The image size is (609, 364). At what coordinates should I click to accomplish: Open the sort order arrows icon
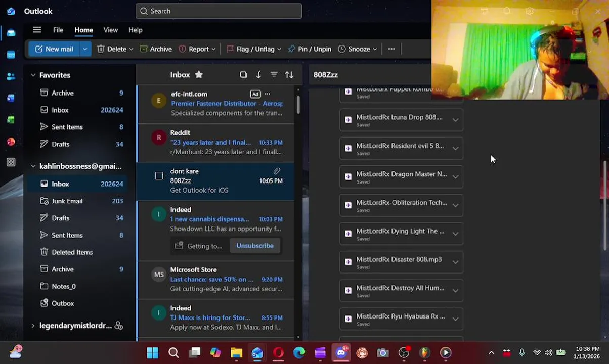[289, 75]
